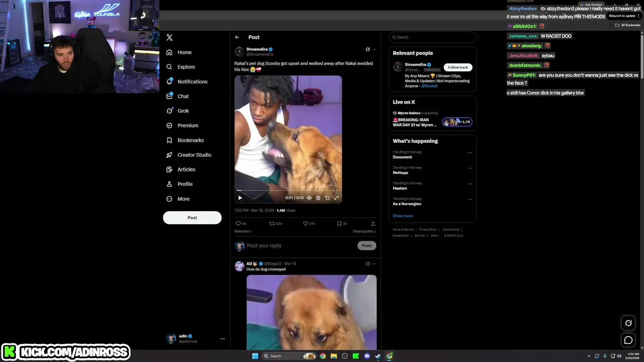
Task: Click the Reply button
Action: pyautogui.click(x=367, y=245)
